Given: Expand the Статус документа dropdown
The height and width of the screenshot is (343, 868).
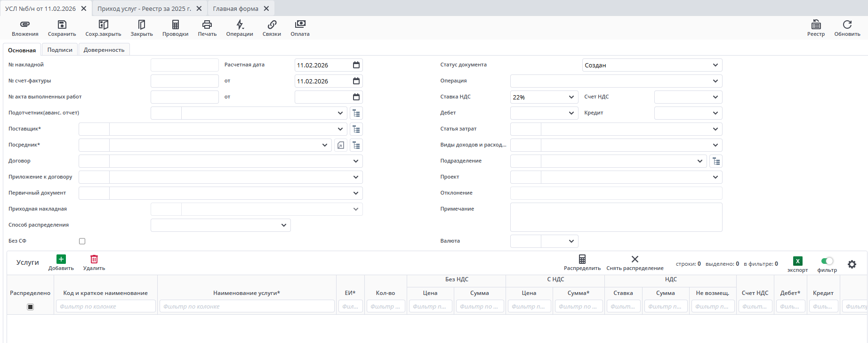Looking at the screenshot, I should point(715,65).
